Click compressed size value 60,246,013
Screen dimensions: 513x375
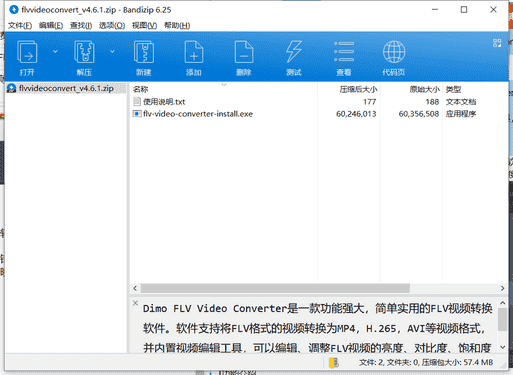(356, 114)
